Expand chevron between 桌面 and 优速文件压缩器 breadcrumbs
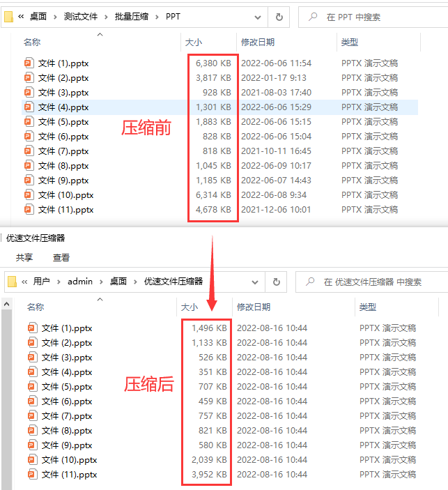Image resolution: width=448 pixels, height=490 pixels. 135,282
